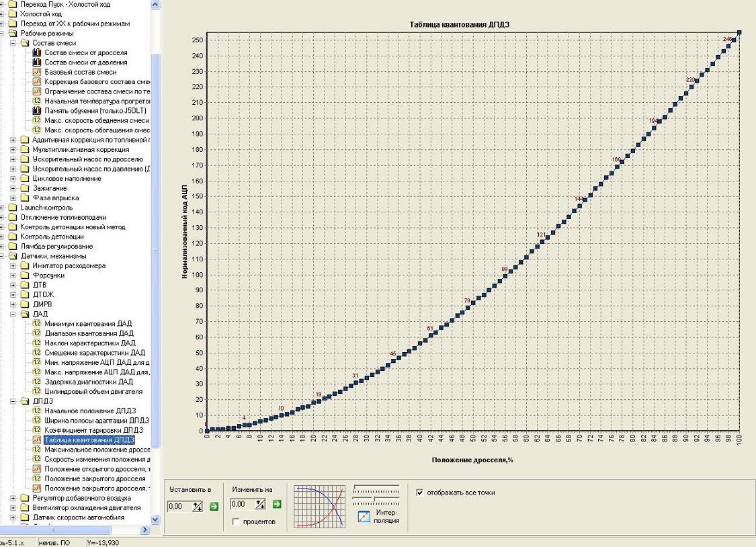Image resolution: width=756 pixels, height=547 pixels.
Task: Collapse the 'Состав смеси' folder
Action: tap(14, 43)
